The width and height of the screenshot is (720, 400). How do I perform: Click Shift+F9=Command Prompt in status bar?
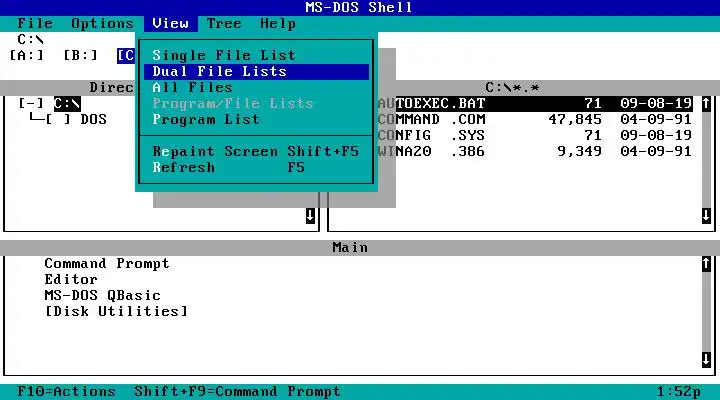tap(237, 392)
